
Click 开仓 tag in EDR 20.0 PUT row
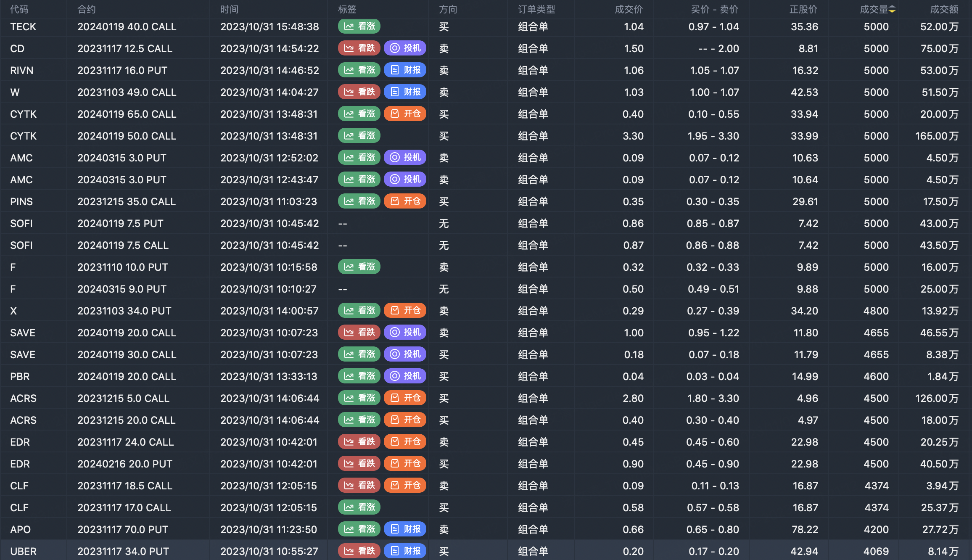pos(405,464)
